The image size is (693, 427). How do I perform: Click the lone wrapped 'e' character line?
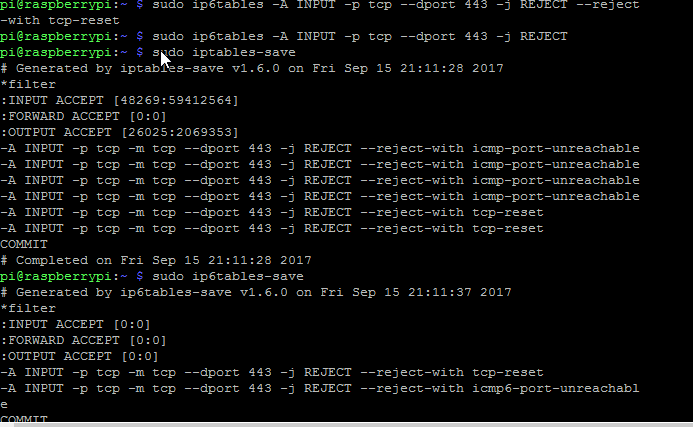coord(5,404)
